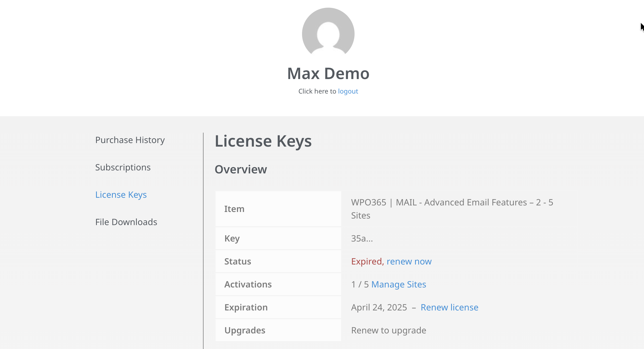The height and width of the screenshot is (349, 644).
Task: Click the License Keys page heading
Action: click(x=263, y=141)
